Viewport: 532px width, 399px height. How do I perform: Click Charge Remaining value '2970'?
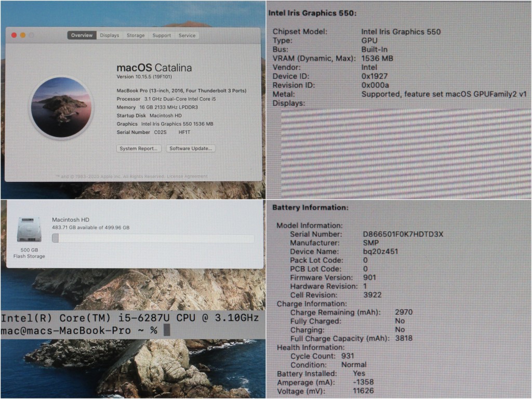click(404, 312)
